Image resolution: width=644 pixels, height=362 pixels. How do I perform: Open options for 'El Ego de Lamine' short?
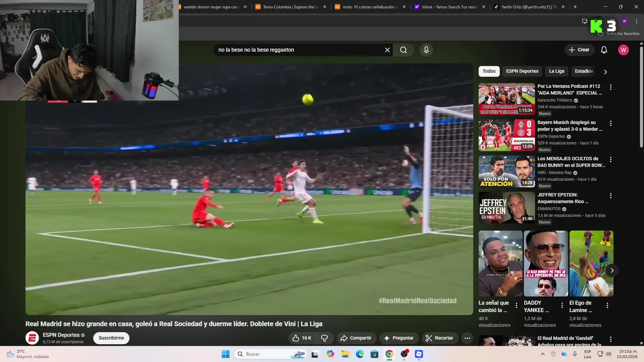pos(607,305)
